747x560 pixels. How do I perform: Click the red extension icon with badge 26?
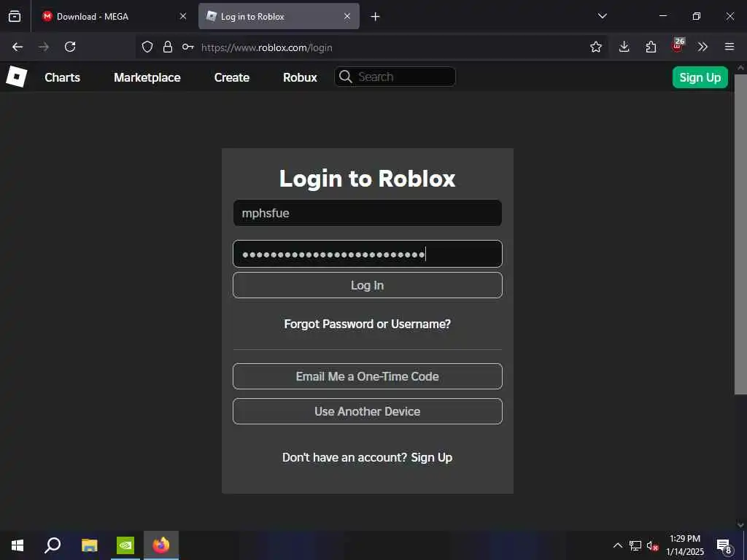[x=678, y=46]
